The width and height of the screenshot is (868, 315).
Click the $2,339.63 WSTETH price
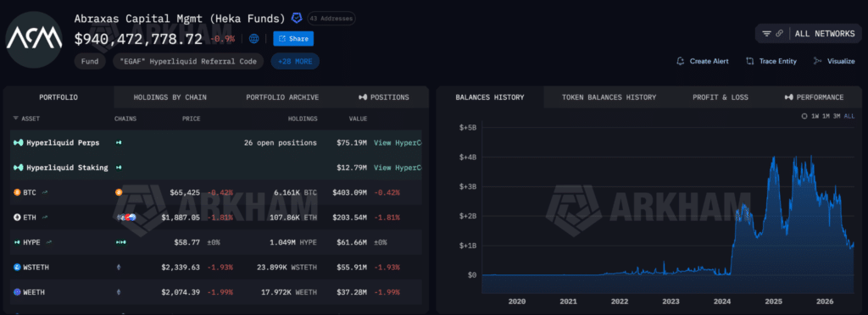[181, 267]
